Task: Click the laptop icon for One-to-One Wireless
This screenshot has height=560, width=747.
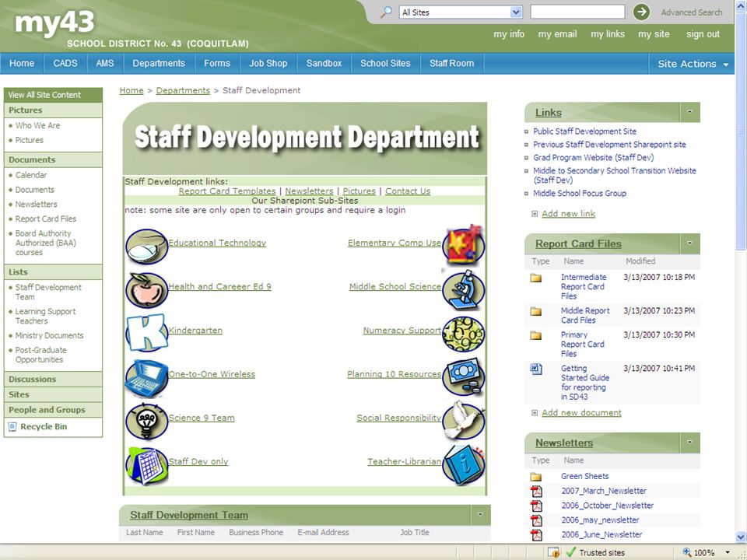Action: pos(147,378)
